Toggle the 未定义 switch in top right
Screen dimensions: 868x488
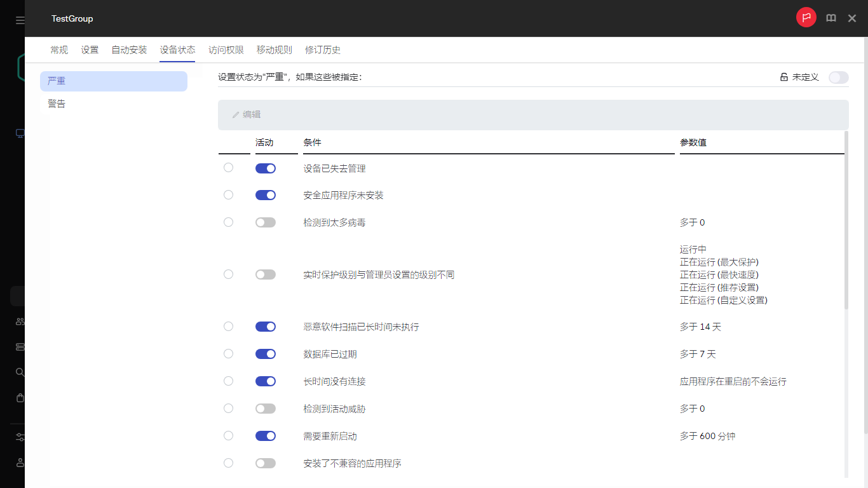(838, 77)
